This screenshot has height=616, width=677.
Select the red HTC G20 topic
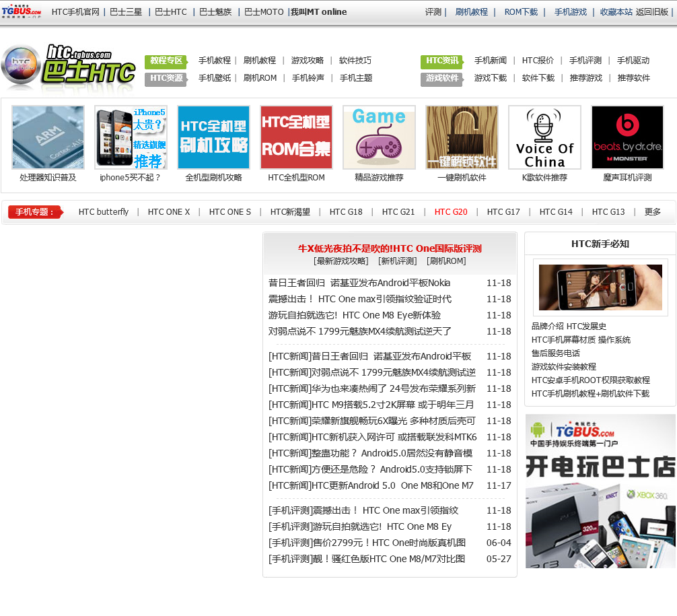click(451, 212)
